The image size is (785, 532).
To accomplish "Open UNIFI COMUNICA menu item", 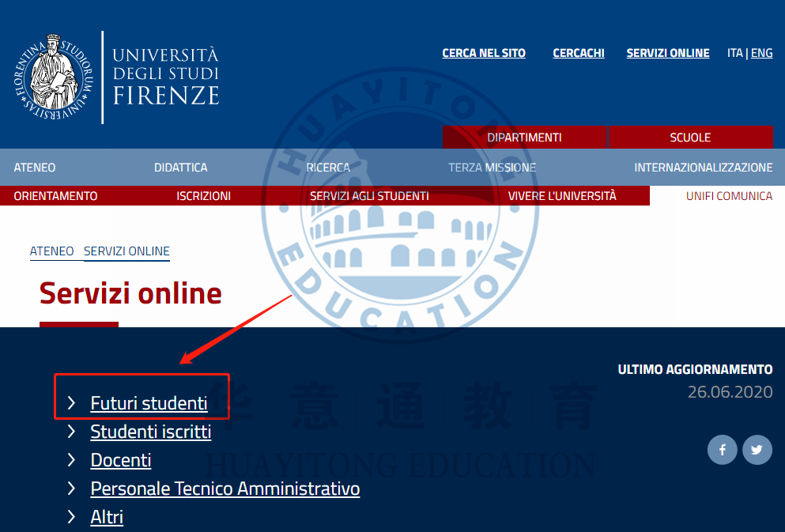I will tap(729, 196).
